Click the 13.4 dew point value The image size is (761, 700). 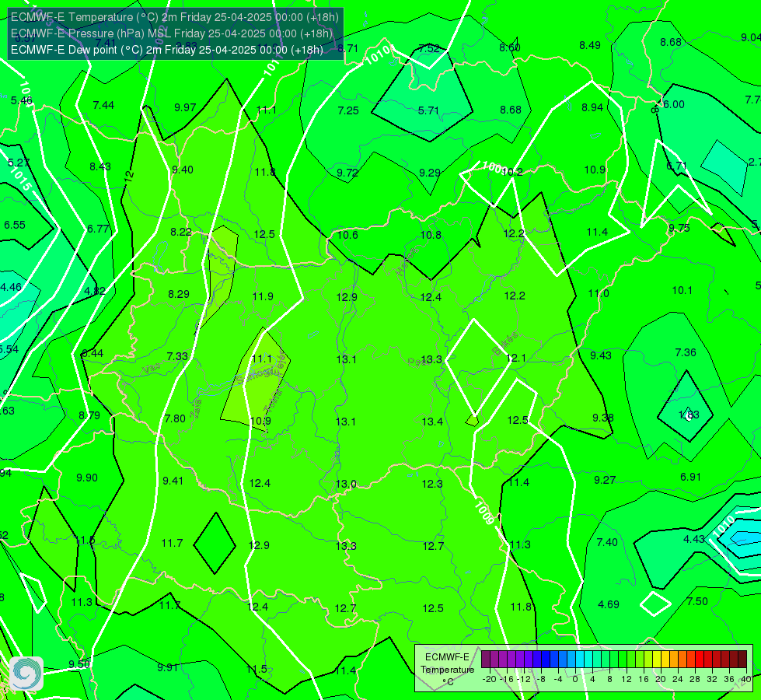(432, 421)
